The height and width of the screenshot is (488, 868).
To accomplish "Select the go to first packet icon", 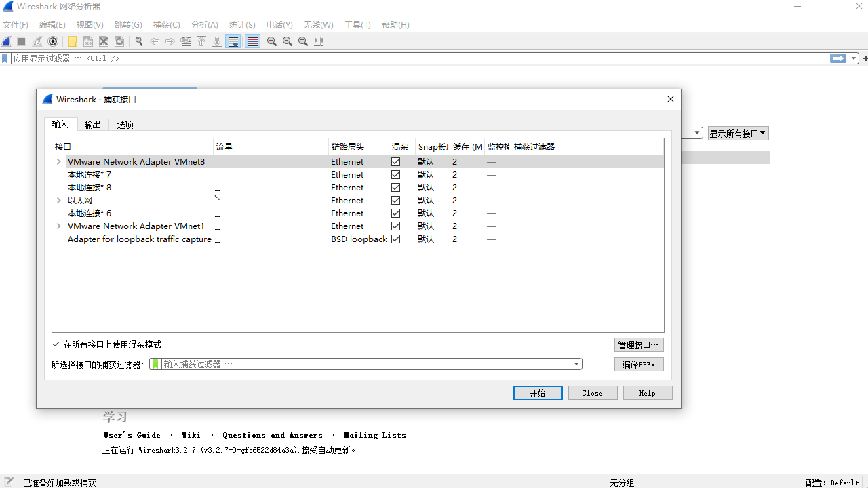I will coord(201,41).
